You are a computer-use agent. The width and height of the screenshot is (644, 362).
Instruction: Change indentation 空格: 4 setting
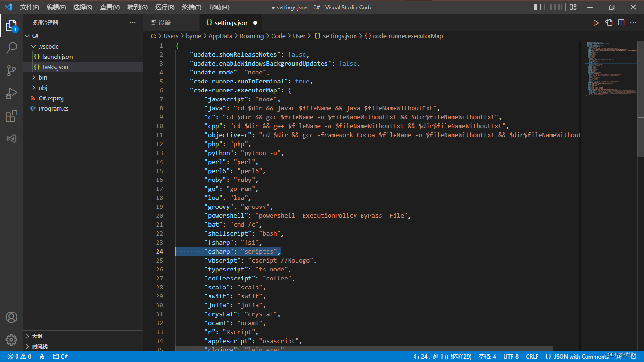(487, 357)
